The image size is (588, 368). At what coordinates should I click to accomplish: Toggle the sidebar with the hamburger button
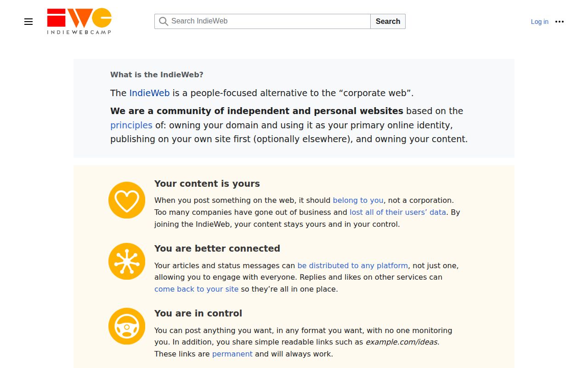28,22
